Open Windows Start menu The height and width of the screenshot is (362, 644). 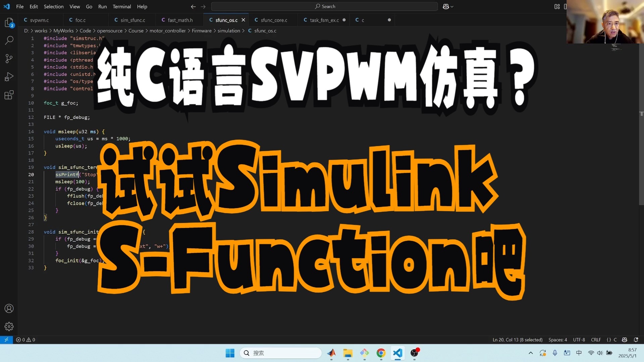(230, 353)
